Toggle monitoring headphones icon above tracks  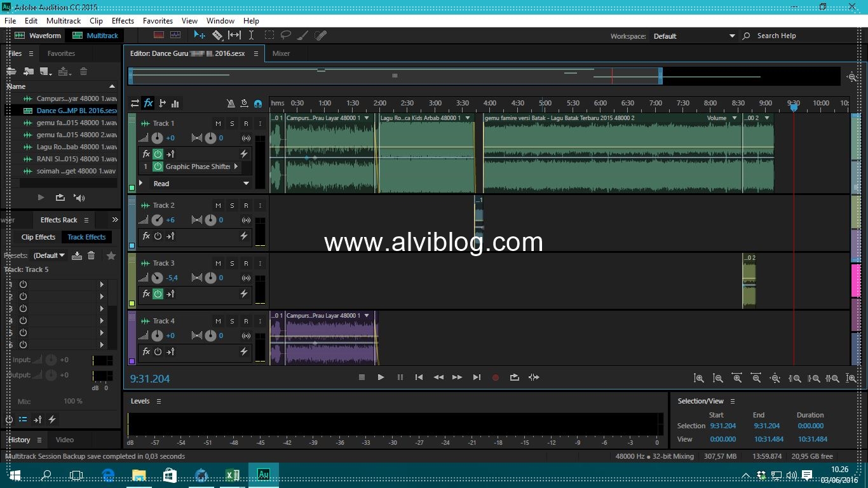pyautogui.click(x=258, y=103)
